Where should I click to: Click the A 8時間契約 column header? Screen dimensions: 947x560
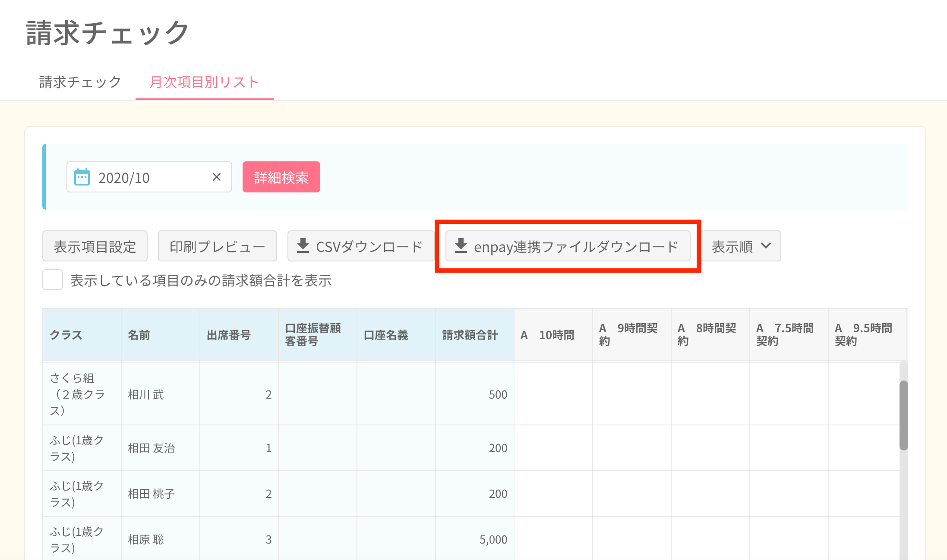[710, 335]
